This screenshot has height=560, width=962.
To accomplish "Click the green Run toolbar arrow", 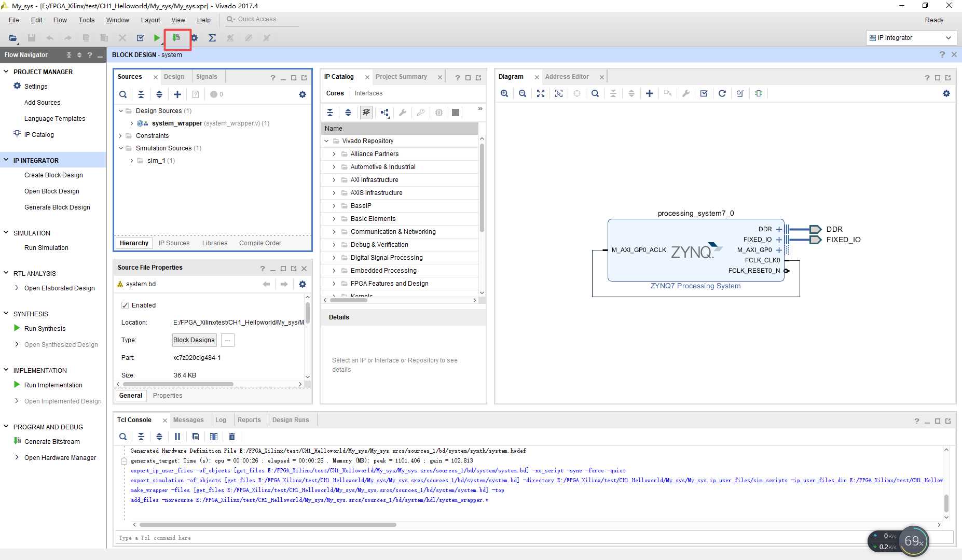I will pyautogui.click(x=157, y=38).
